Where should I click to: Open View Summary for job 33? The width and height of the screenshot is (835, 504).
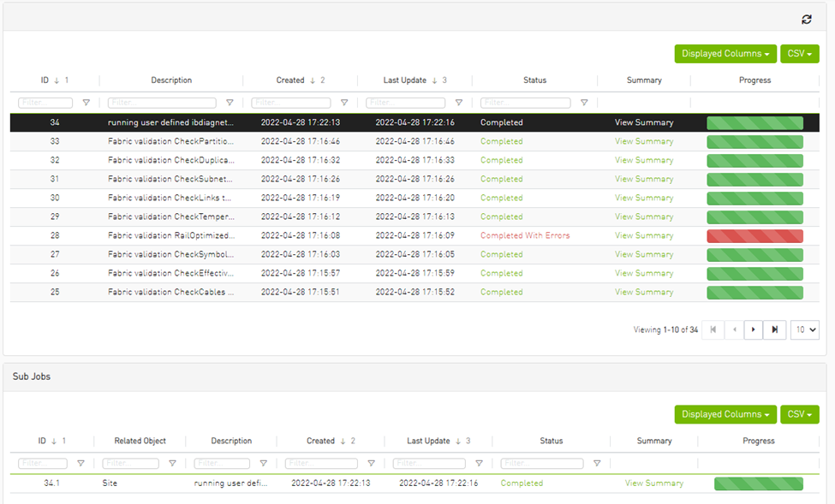(x=643, y=141)
